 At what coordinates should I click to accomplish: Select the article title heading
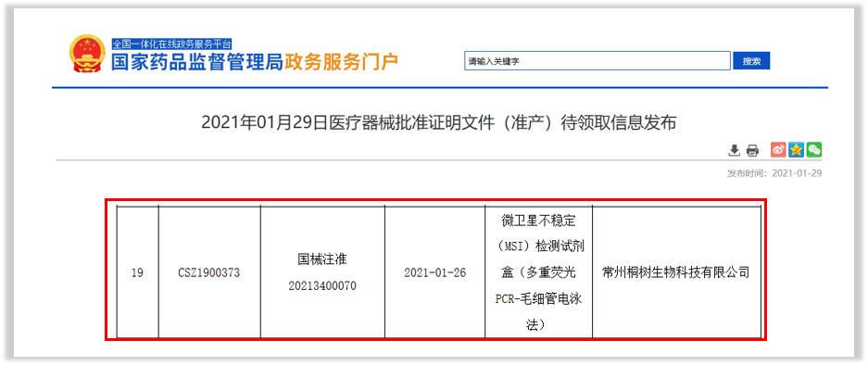click(439, 122)
